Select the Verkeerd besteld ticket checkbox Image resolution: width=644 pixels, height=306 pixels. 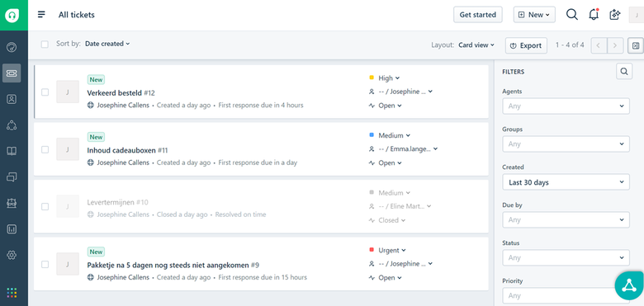(x=45, y=92)
